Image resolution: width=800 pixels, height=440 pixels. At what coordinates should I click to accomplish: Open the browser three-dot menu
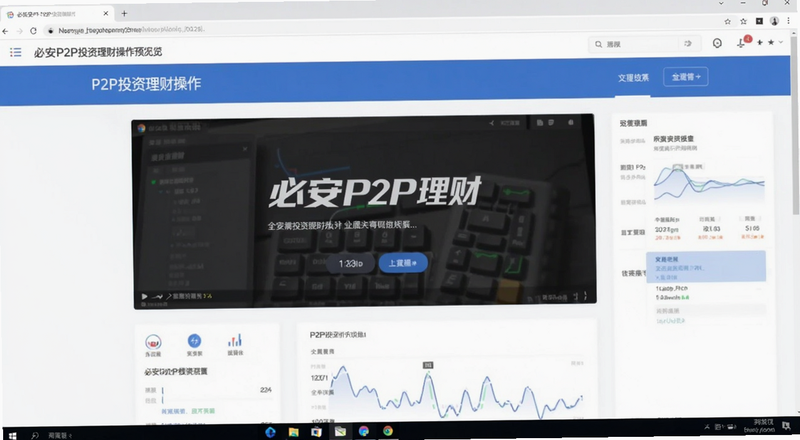789,21
